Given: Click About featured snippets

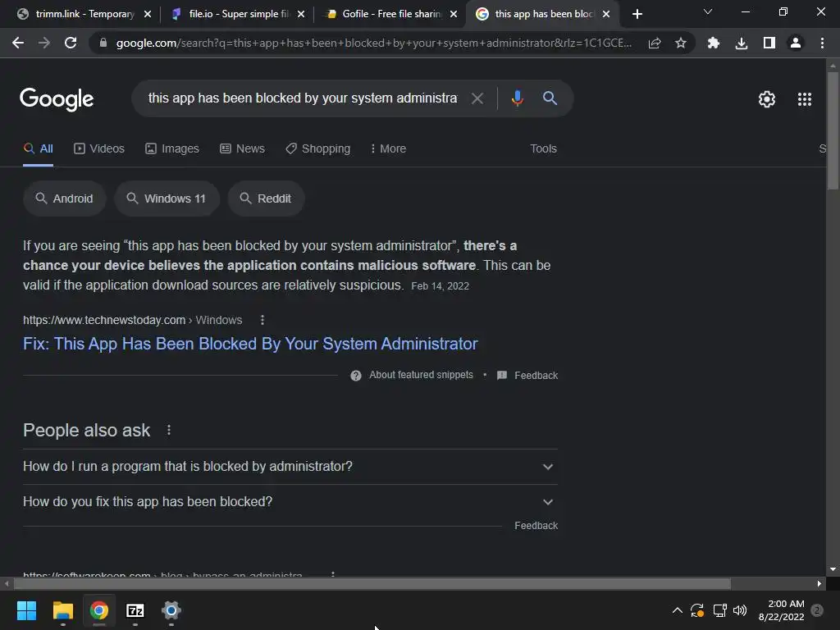Looking at the screenshot, I should click(421, 375).
